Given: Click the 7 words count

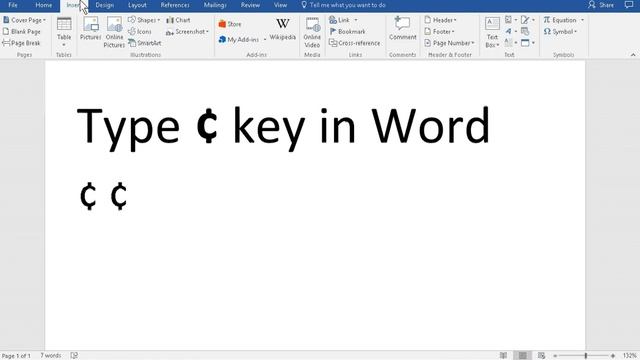Looking at the screenshot, I should coord(51,356).
